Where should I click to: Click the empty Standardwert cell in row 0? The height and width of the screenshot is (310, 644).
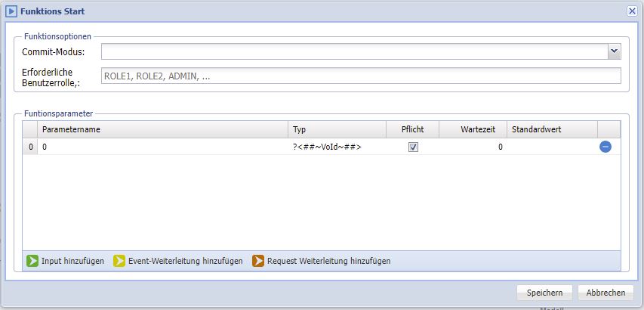pyautogui.click(x=551, y=147)
